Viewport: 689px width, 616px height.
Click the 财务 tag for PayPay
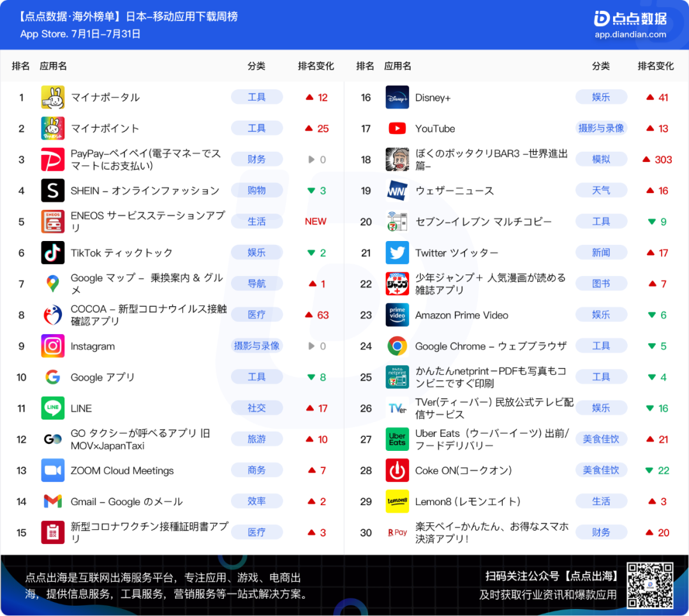256,159
